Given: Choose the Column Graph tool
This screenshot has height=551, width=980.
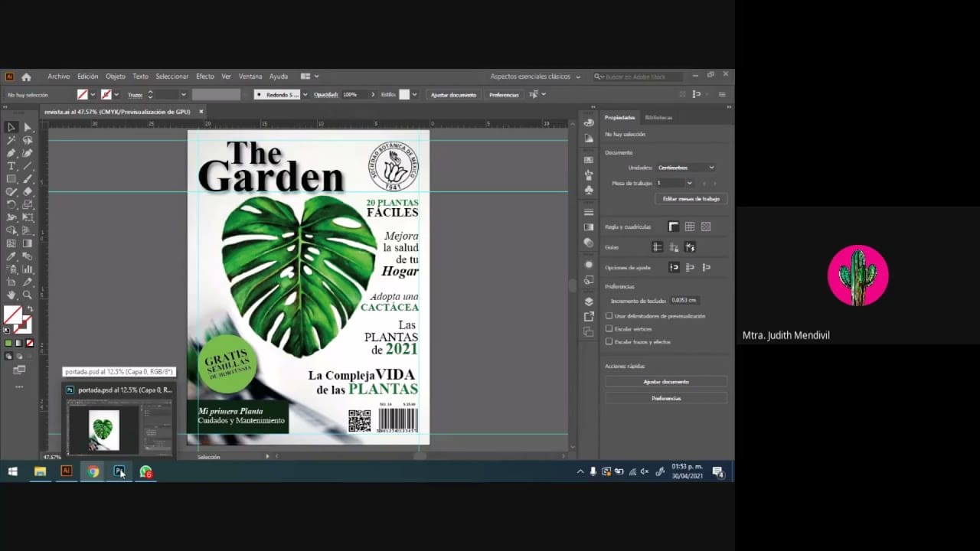Looking at the screenshot, I should click(28, 269).
